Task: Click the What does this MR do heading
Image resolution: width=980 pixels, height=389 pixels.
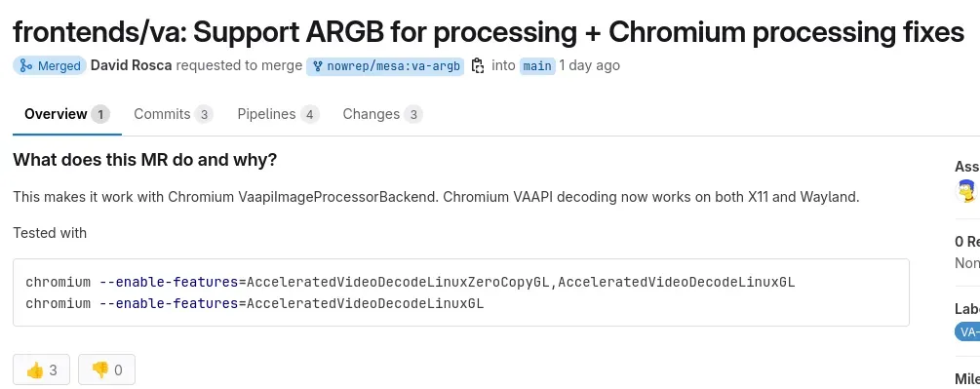Action: (x=145, y=160)
